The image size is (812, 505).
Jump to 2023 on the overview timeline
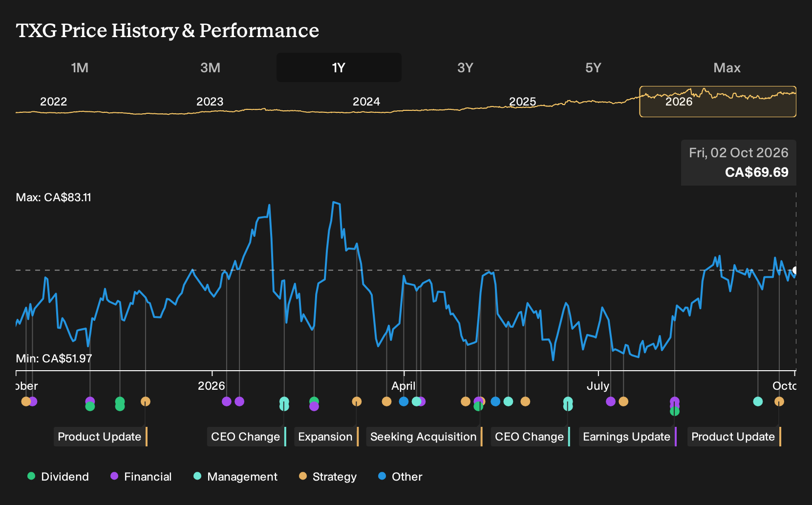210,102
